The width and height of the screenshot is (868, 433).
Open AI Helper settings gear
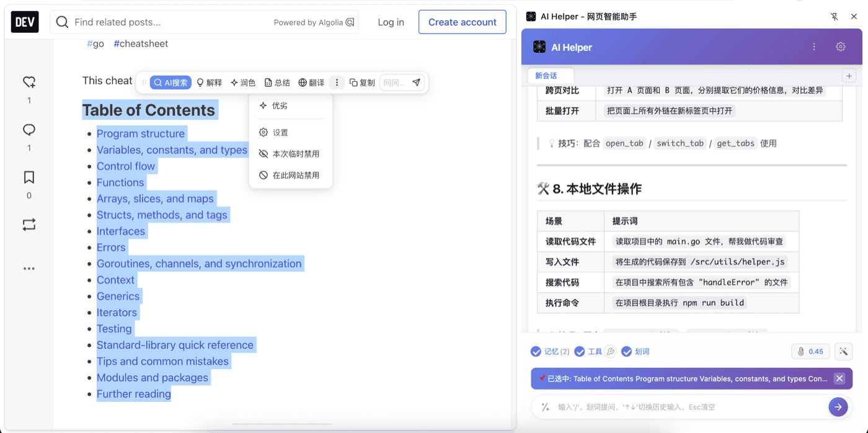coord(841,47)
